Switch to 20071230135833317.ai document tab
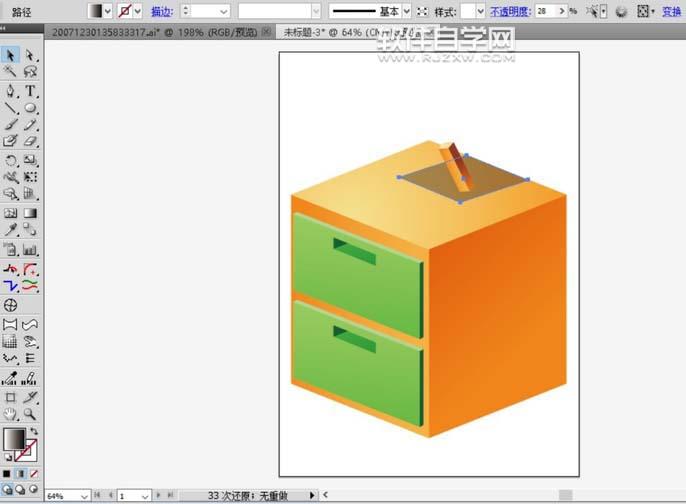 point(154,32)
